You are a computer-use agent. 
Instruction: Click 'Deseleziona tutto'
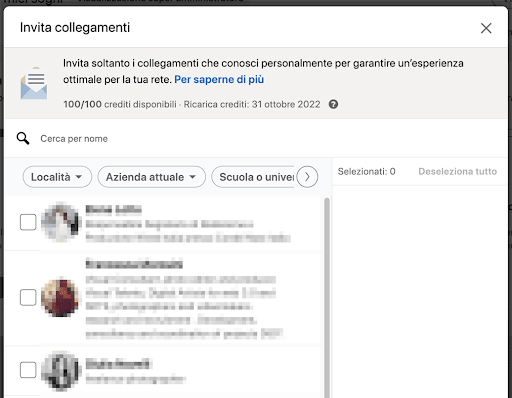(457, 171)
